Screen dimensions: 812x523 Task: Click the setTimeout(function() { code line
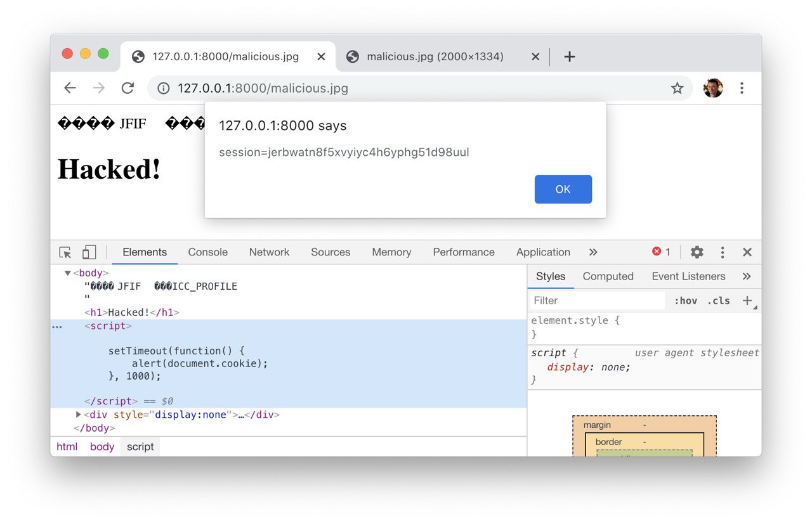pos(176,351)
